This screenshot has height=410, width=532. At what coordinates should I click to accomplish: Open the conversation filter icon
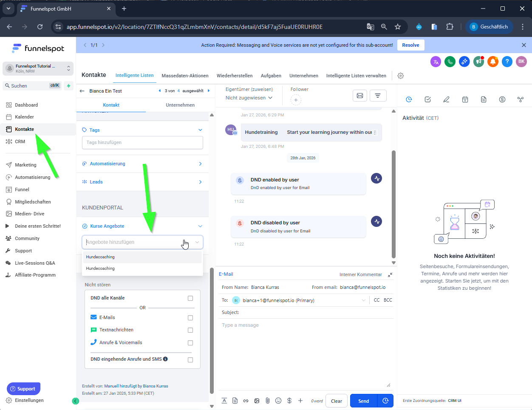tap(378, 96)
